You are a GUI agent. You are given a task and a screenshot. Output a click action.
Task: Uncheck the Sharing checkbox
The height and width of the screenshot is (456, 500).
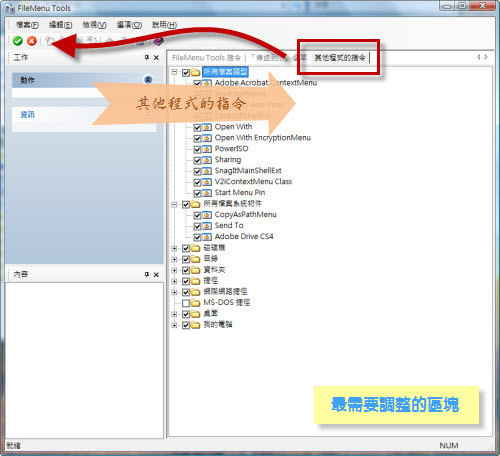coord(197,160)
